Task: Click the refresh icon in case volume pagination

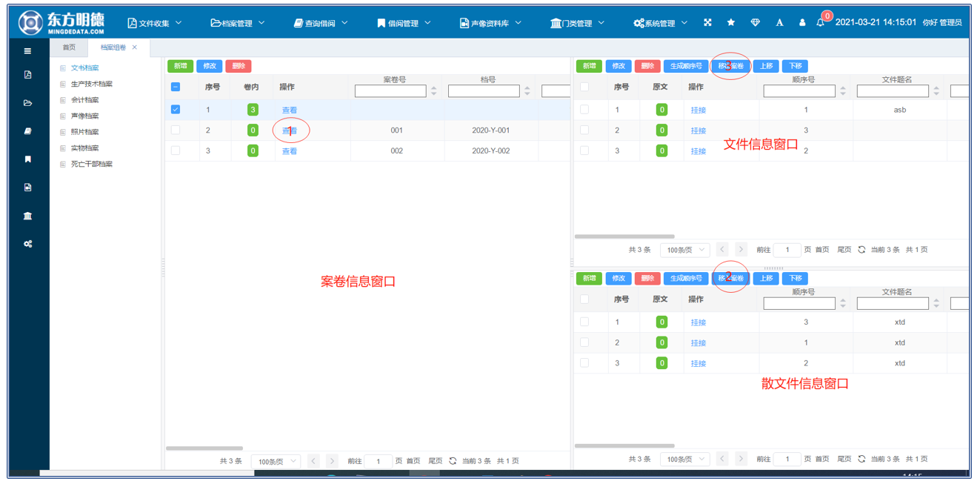Action: tap(453, 461)
